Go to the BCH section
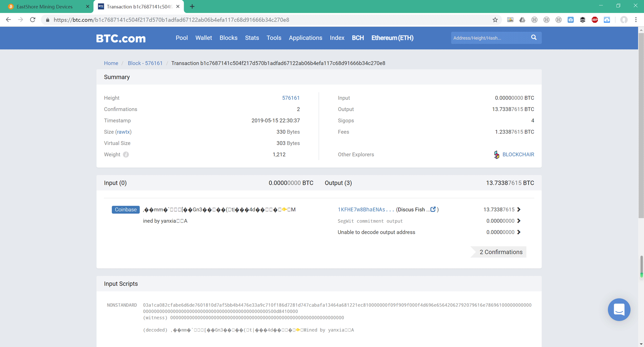This screenshot has width=644, height=347. [358, 38]
